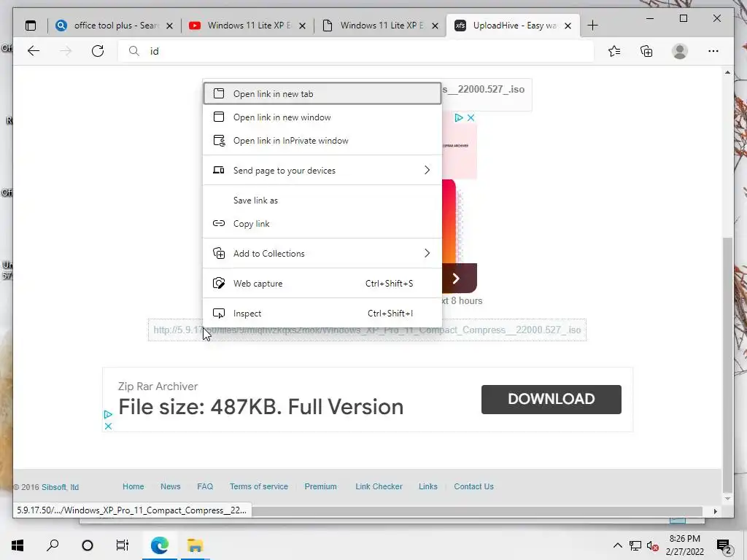Show hidden system tray icons

(x=617, y=545)
